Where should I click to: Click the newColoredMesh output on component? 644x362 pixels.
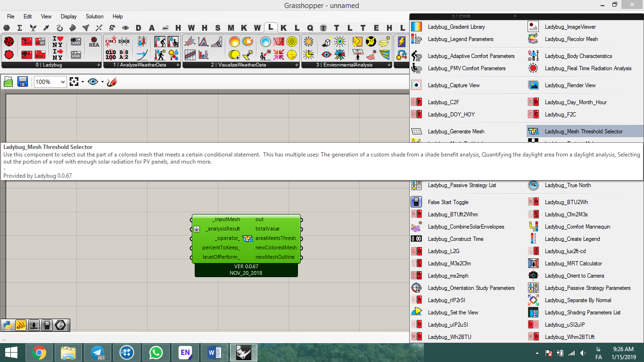click(x=276, y=247)
